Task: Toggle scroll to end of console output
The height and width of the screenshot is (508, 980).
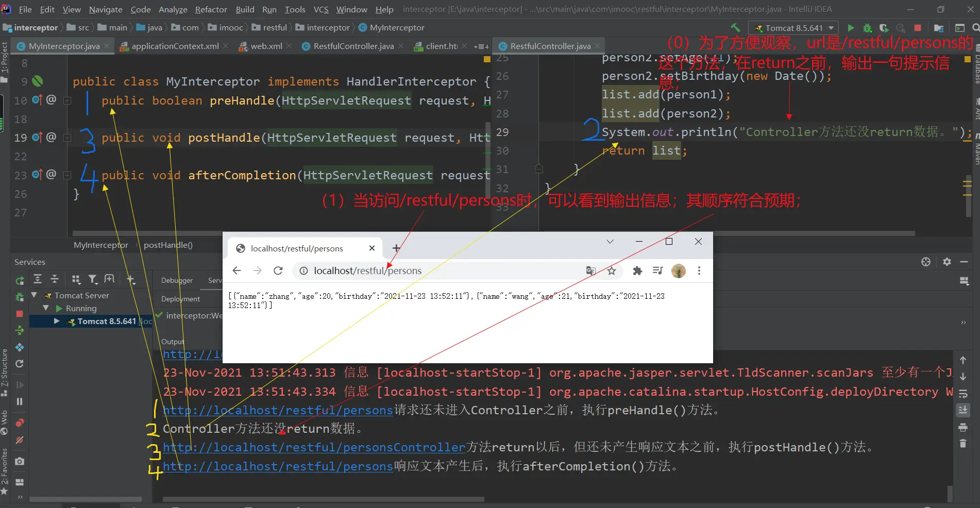Action: [x=962, y=410]
